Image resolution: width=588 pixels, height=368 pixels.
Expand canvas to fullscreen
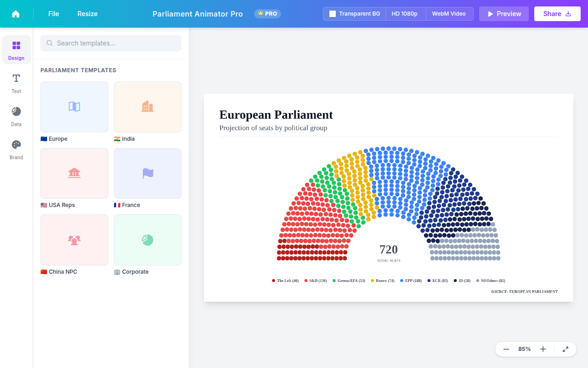565,349
